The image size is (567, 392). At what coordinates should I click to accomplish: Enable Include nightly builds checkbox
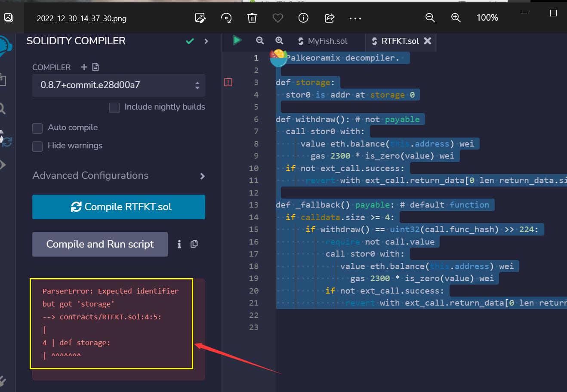coord(114,107)
